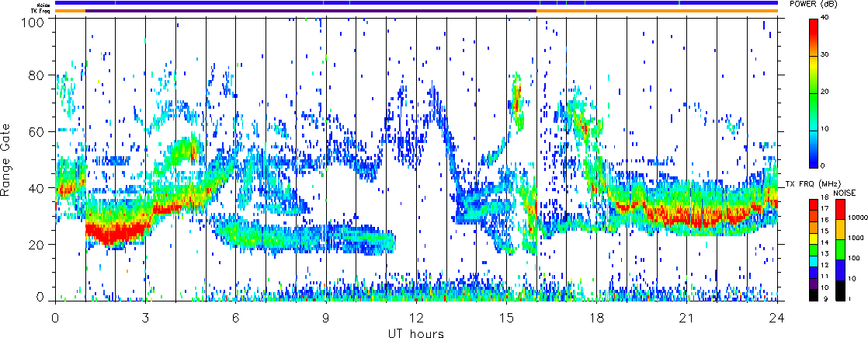This screenshot has width=868, height=338.
Task: Click the NOISE legend title
Action: [846, 193]
